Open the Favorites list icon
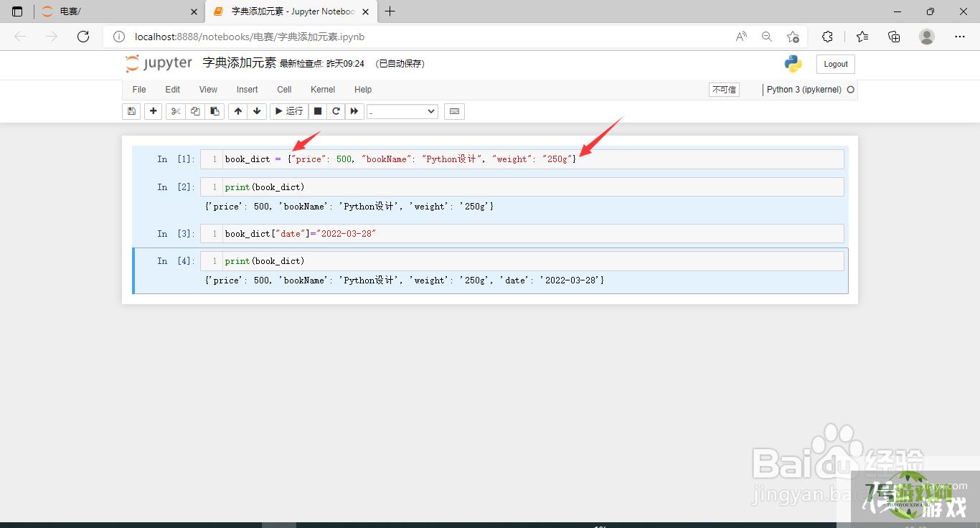Image resolution: width=980 pixels, height=528 pixels. [x=862, y=37]
